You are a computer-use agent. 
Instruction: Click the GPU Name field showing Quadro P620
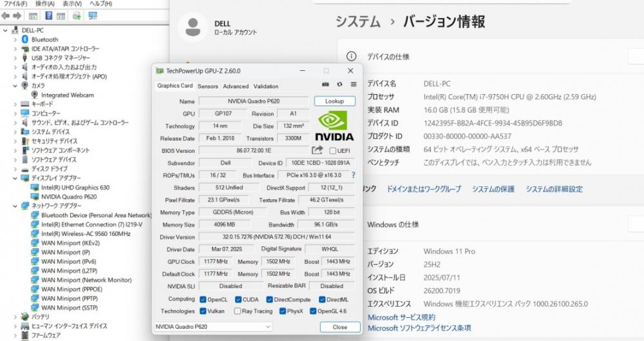(x=253, y=101)
